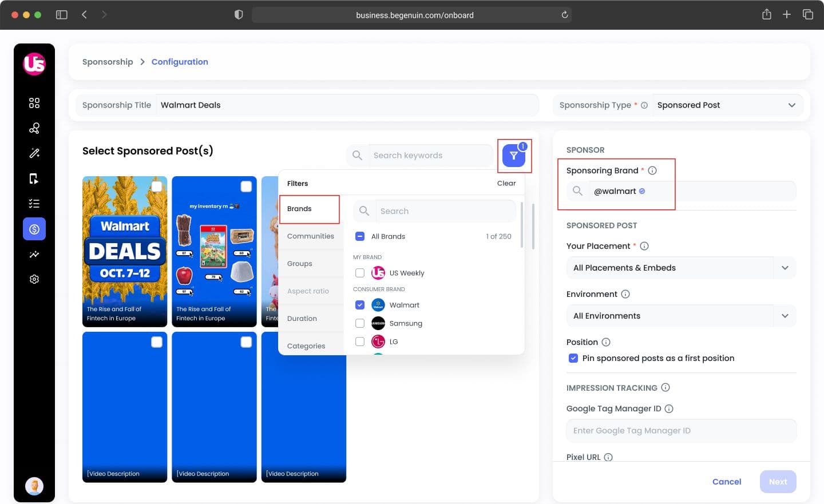The image size is (824, 504).
Task: Toggle the All Brands checkbox
Action: pos(360,236)
